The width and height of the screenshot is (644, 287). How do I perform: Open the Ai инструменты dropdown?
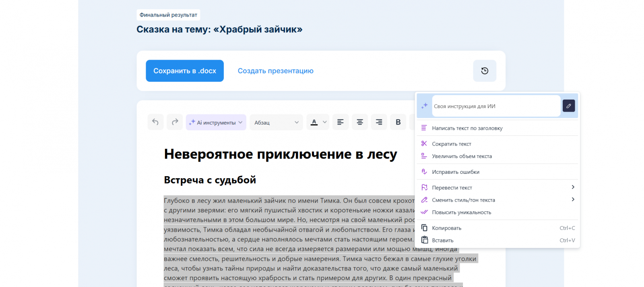(x=216, y=123)
